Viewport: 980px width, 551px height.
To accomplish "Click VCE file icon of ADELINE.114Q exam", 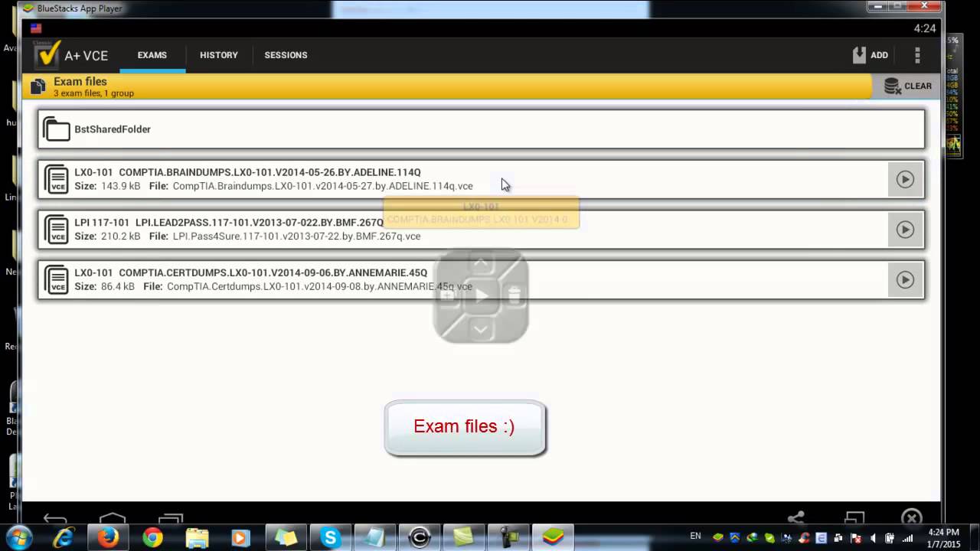I will click(x=57, y=179).
